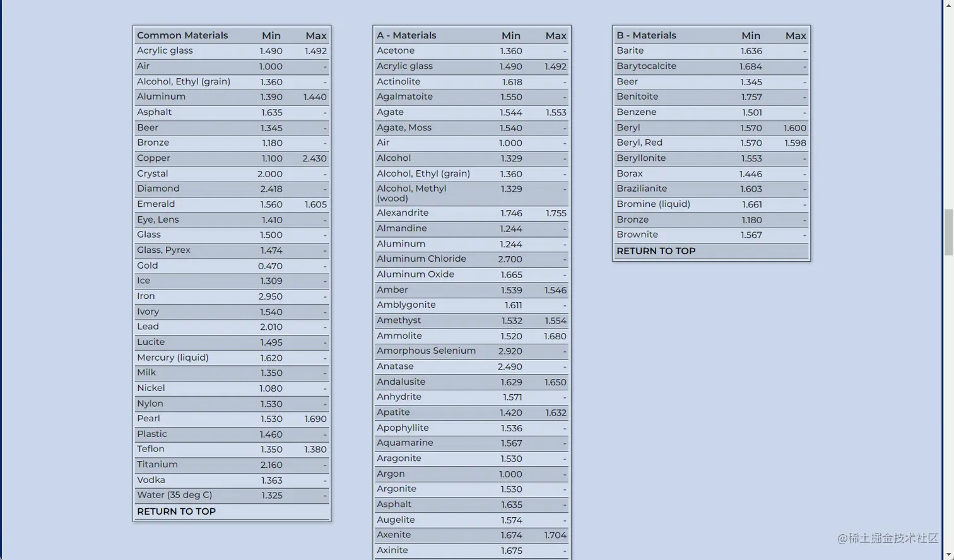The image size is (954, 560).
Task: Click the Anatase material name
Action: (x=395, y=366)
